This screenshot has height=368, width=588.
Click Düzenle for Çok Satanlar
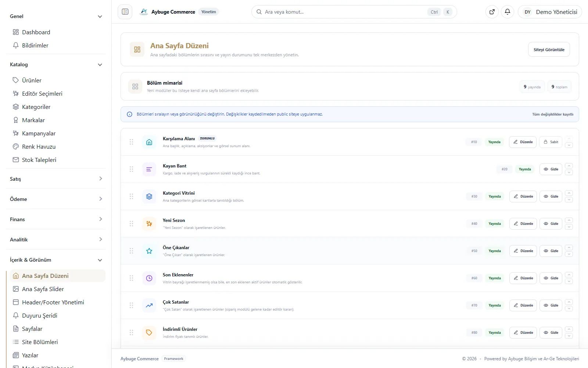(x=523, y=305)
